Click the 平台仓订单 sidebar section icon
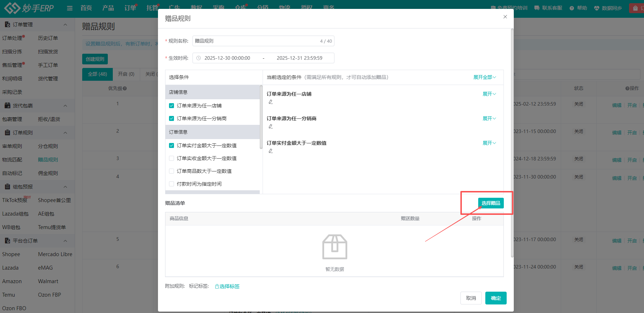The image size is (644, 313). (x=7, y=241)
